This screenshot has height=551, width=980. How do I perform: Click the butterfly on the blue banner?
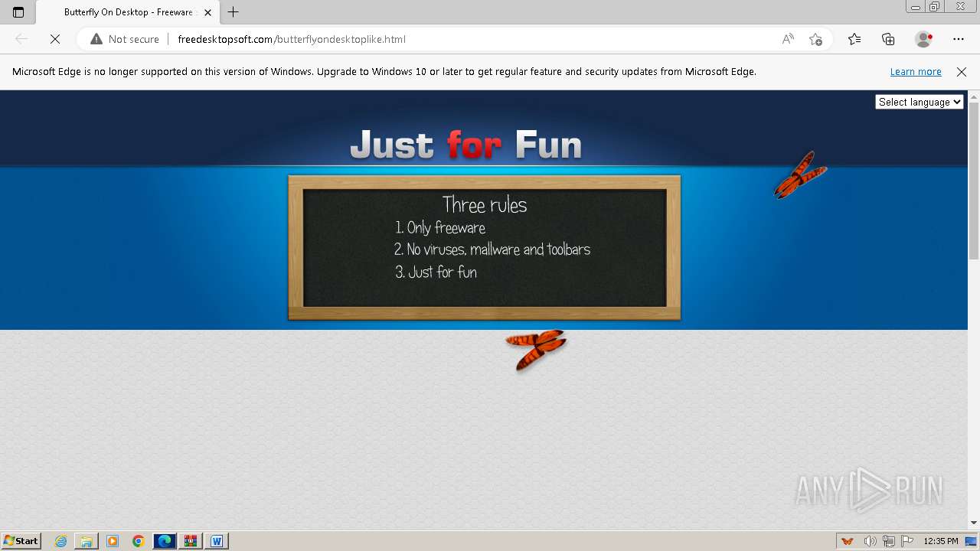pyautogui.click(x=800, y=175)
